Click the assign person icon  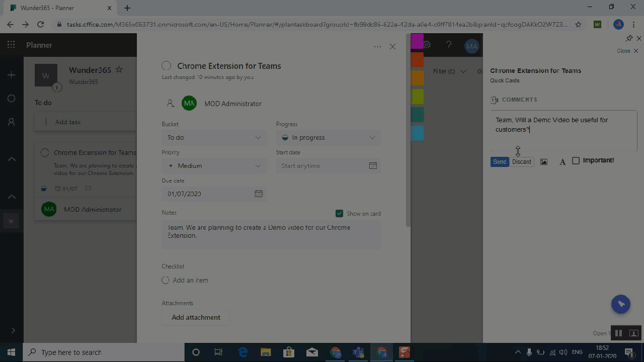170,104
